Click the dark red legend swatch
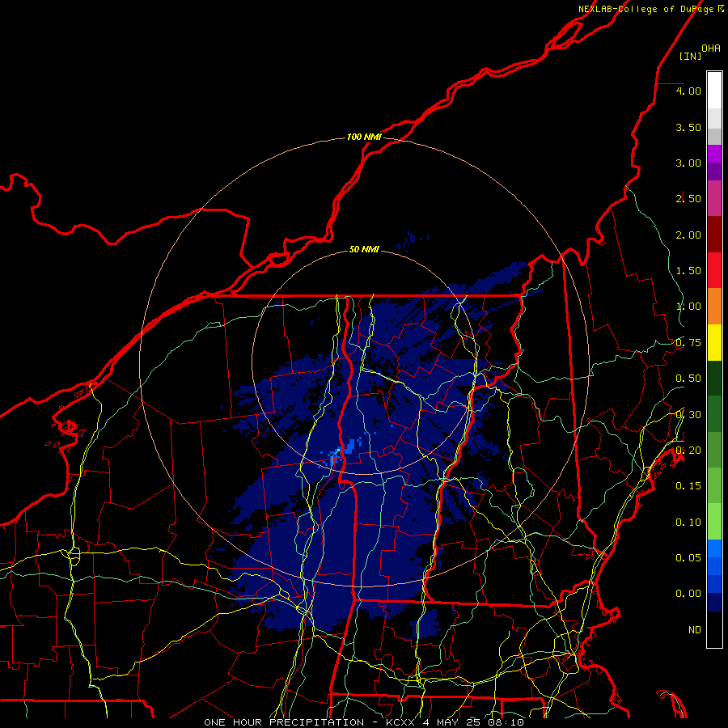 pos(714,235)
